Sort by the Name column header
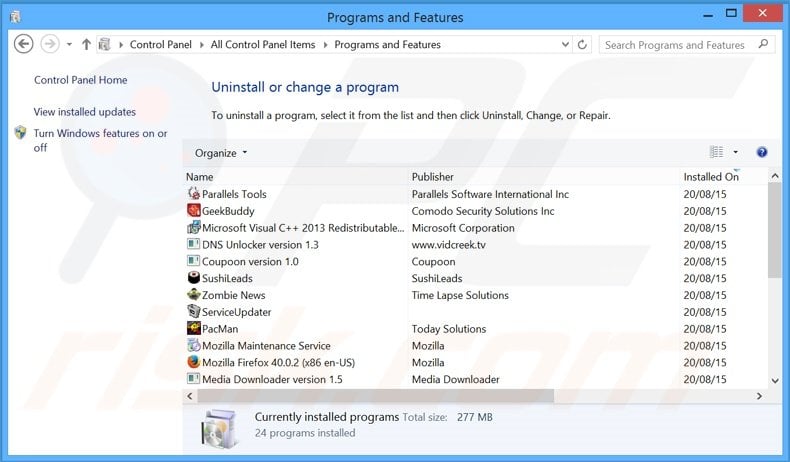This screenshot has height=462, width=790. click(x=200, y=177)
